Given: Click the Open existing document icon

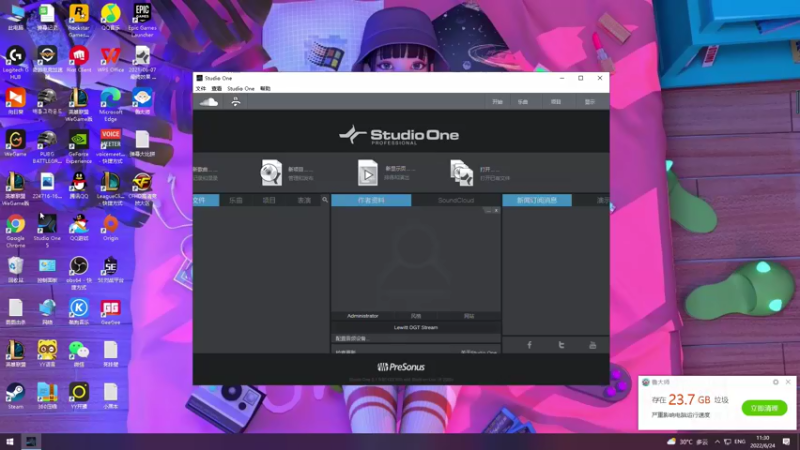Looking at the screenshot, I should point(462,172).
